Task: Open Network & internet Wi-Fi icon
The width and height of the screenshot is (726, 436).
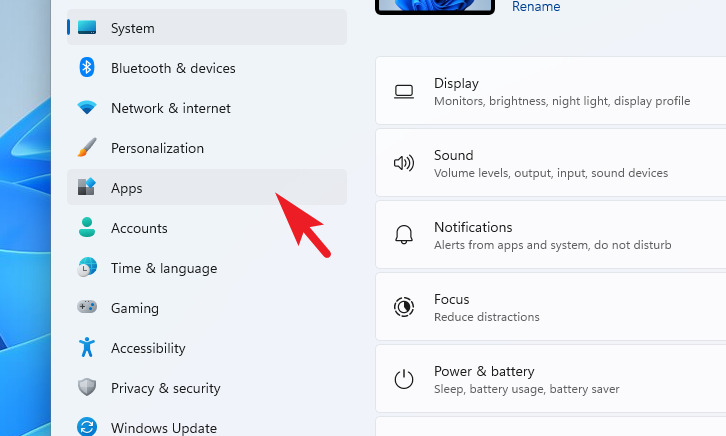Action: (x=87, y=108)
